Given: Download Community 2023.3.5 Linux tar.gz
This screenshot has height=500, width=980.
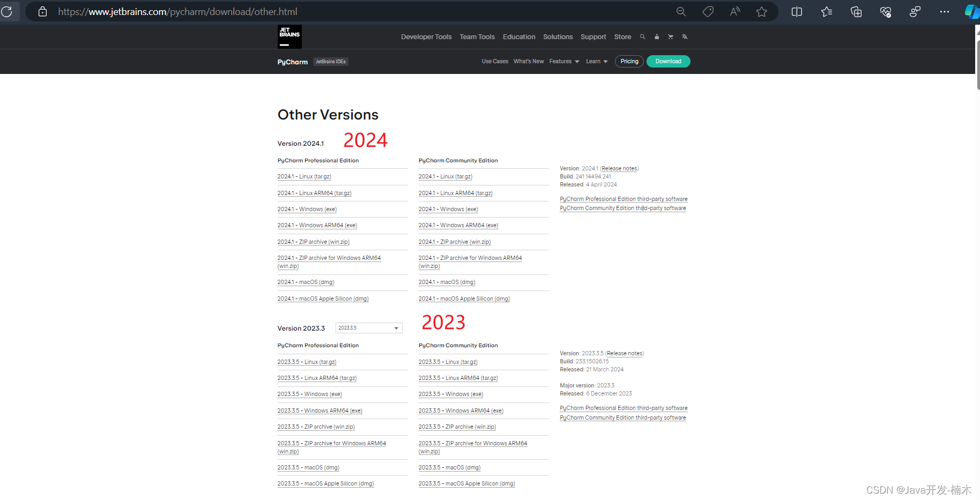Looking at the screenshot, I should click(448, 362).
